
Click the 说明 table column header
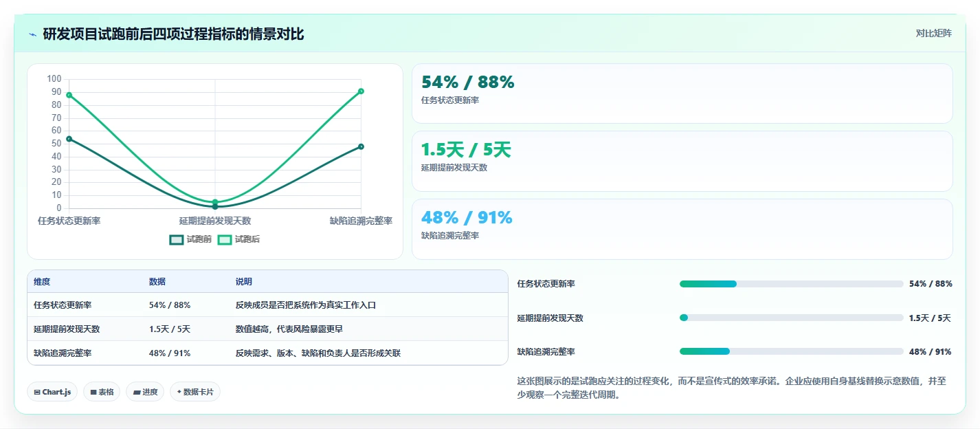point(244,282)
